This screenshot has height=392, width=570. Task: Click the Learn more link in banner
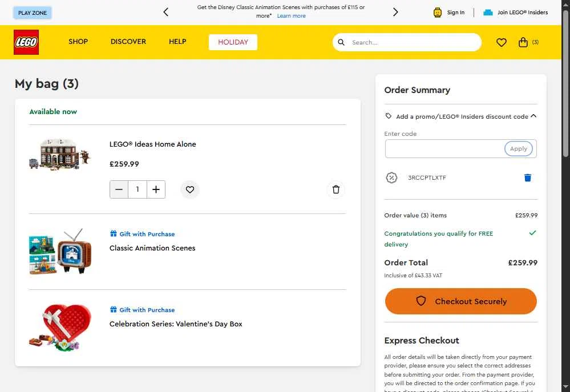pos(291,16)
